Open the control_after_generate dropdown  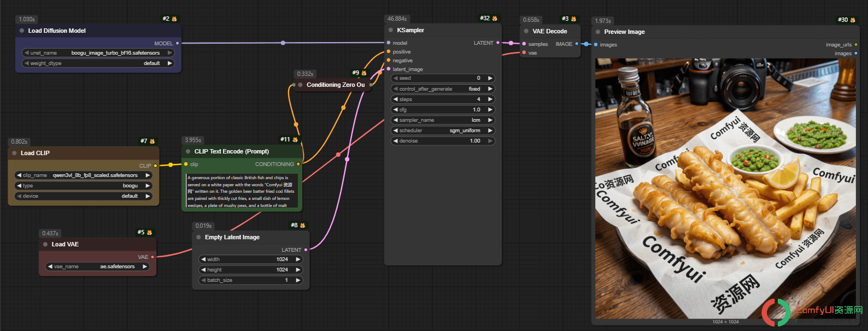click(x=443, y=89)
